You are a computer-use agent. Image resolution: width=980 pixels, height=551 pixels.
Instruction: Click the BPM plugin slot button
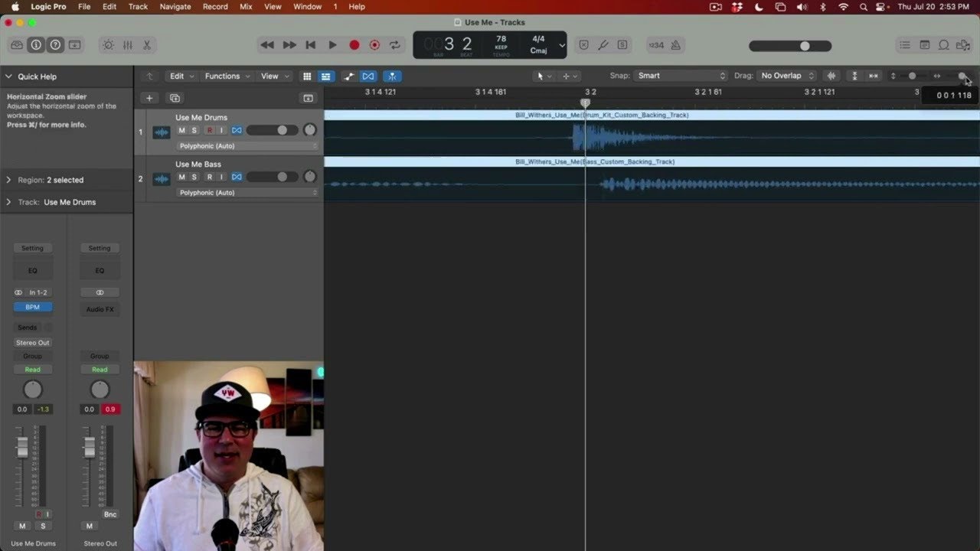tap(32, 307)
